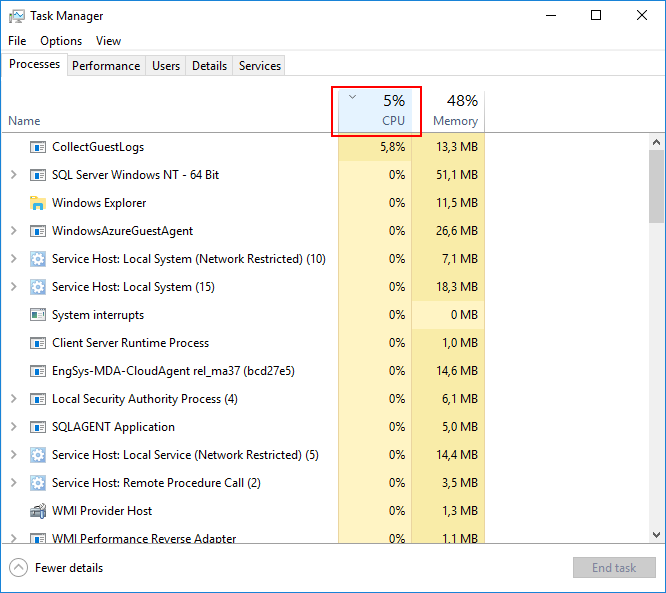Expand Service Host: Remote Procedure Call (2)
This screenshot has width=666, height=593.
[14, 483]
